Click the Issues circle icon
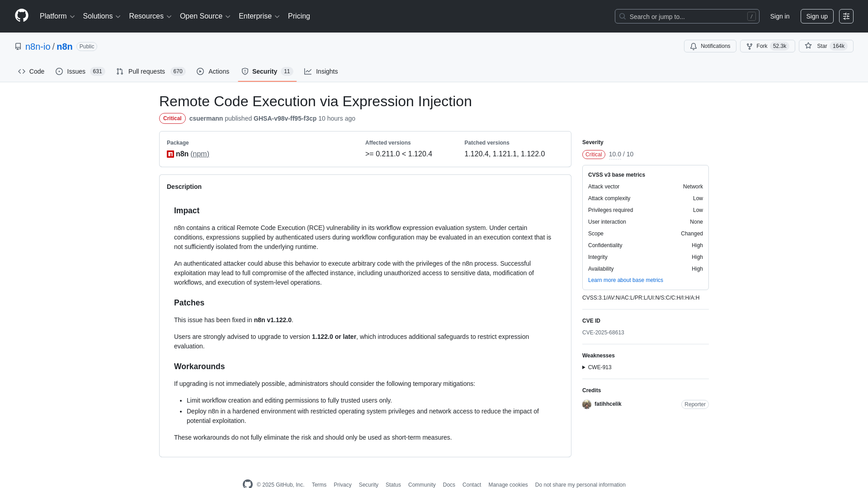 point(59,71)
